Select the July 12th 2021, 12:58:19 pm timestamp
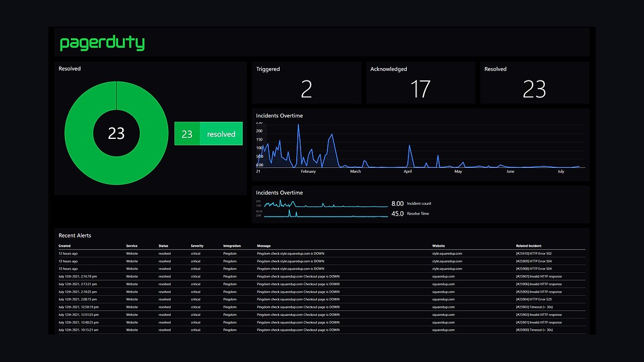644x362 pixels. [x=78, y=307]
